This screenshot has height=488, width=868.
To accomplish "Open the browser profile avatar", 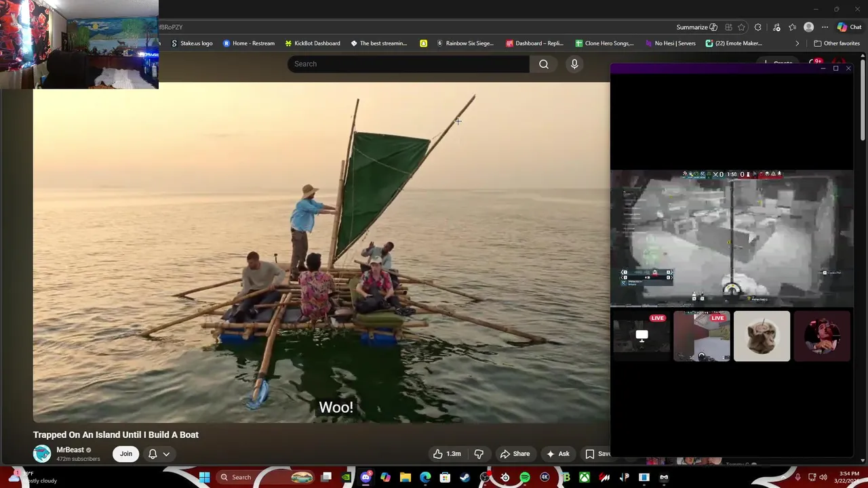I will tap(808, 27).
